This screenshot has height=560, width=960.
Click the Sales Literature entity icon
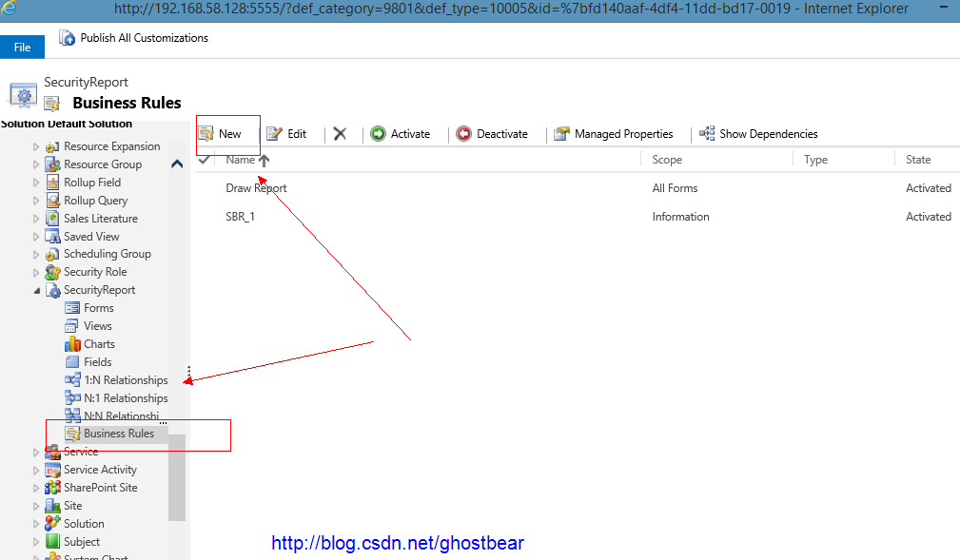(x=52, y=219)
